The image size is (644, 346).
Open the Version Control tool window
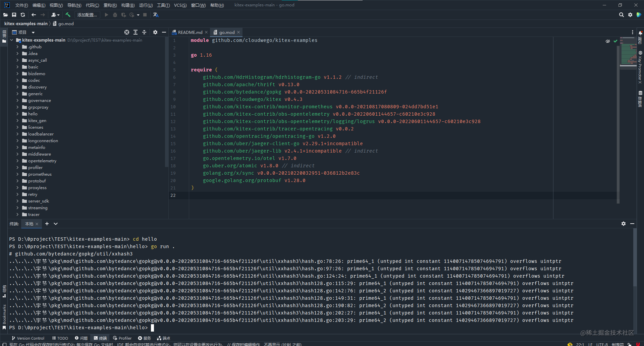28,338
